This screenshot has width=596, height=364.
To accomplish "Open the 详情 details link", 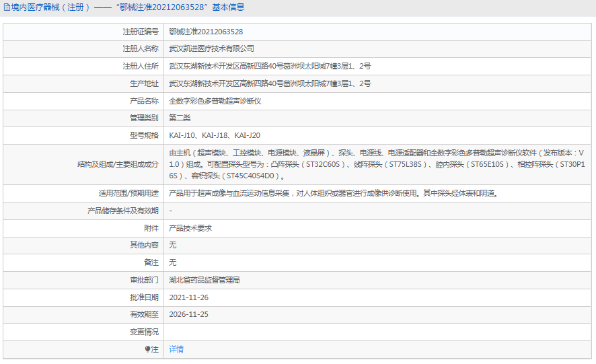I will [x=176, y=349].
